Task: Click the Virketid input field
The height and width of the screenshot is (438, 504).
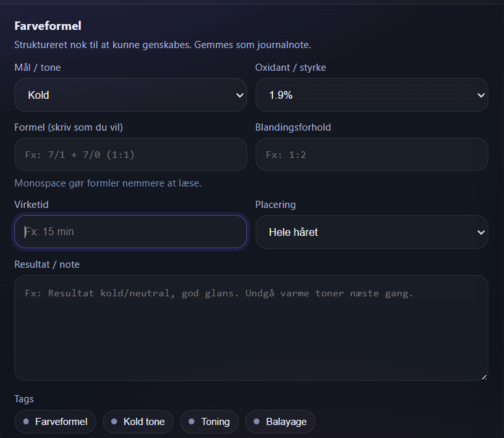Action: tap(130, 231)
